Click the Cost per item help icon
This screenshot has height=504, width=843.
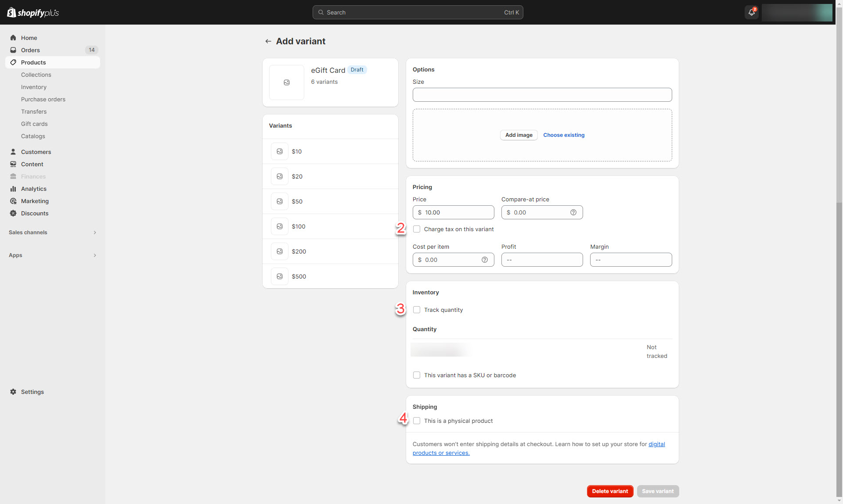485,260
